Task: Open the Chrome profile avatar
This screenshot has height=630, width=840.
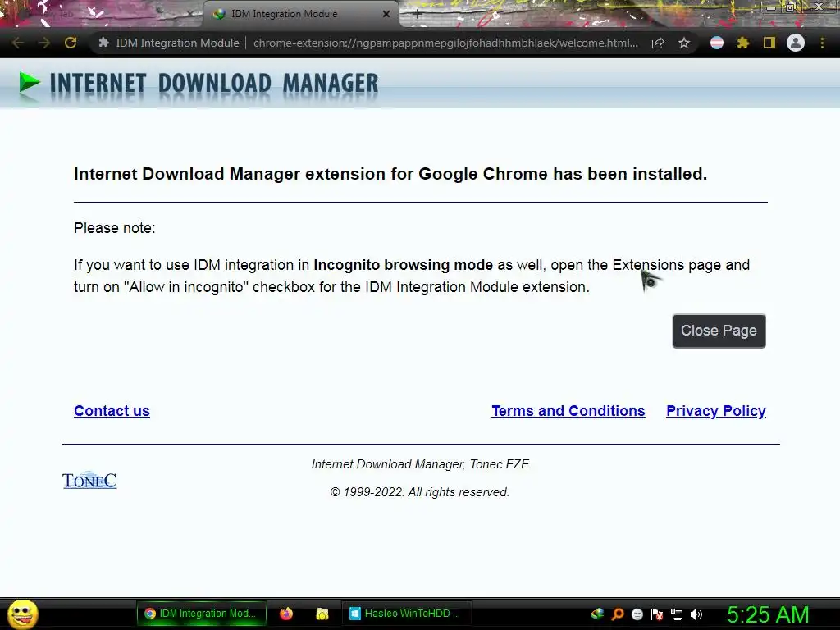Action: tap(796, 43)
